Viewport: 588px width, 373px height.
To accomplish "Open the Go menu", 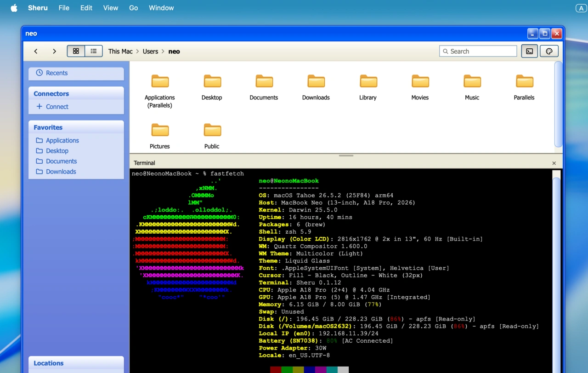I will click(133, 8).
